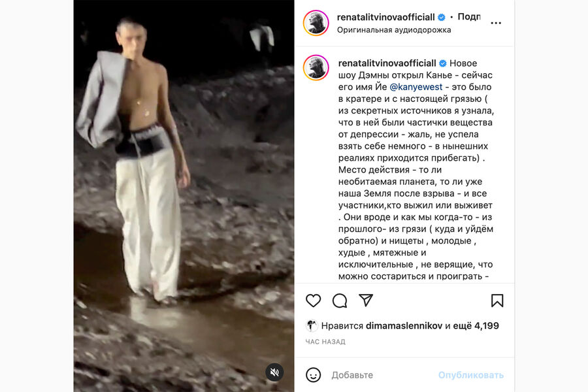Open emoji picker smiley icon
The image size is (588, 392).
pyautogui.click(x=313, y=375)
